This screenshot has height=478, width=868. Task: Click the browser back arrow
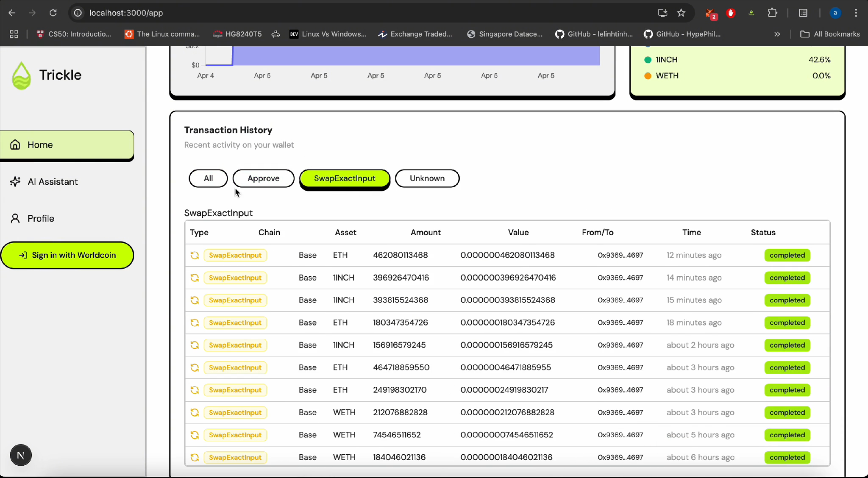(12, 13)
